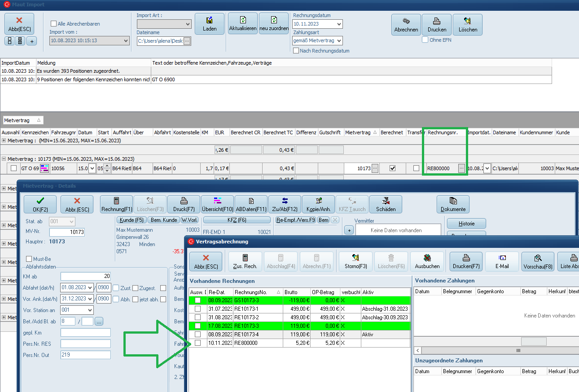Image resolution: width=579 pixels, height=392 pixels.
Task: Toggle the Ohne EFN checkbox
Action: (425, 40)
